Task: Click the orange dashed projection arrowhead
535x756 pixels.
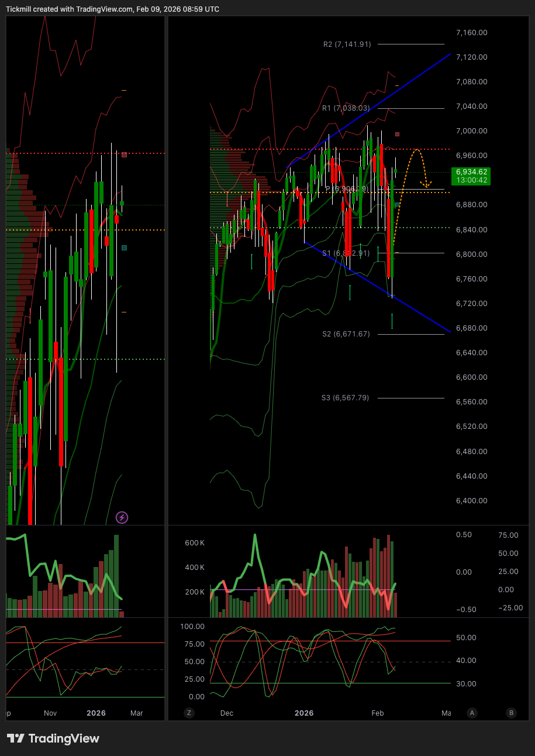Action: click(427, 185)
